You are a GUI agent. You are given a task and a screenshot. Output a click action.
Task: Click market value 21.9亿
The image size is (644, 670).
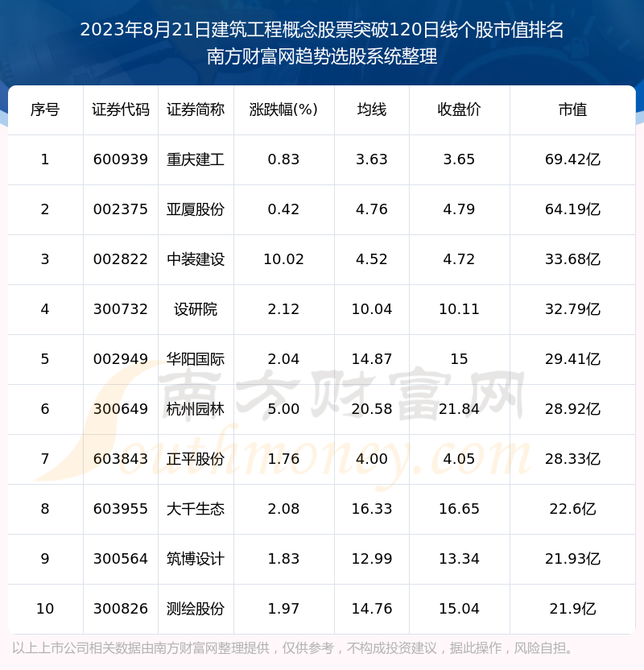click(572, 610)
